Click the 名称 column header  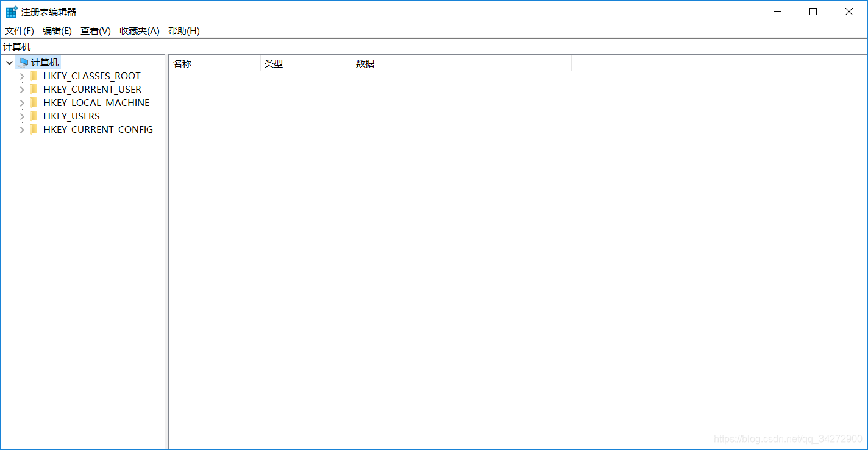tap(215, 64)
